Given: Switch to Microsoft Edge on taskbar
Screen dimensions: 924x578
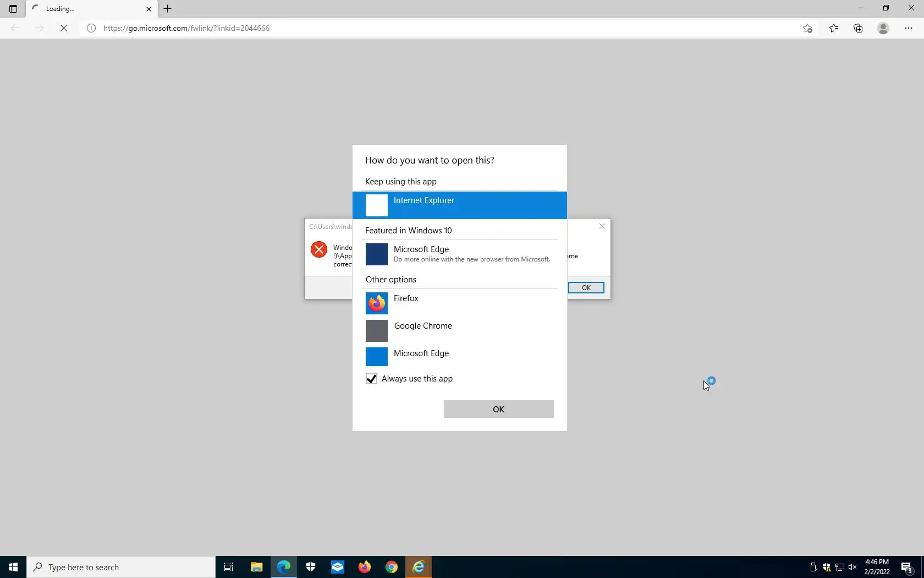Looking at the screenshot, I should coord(284,567).
